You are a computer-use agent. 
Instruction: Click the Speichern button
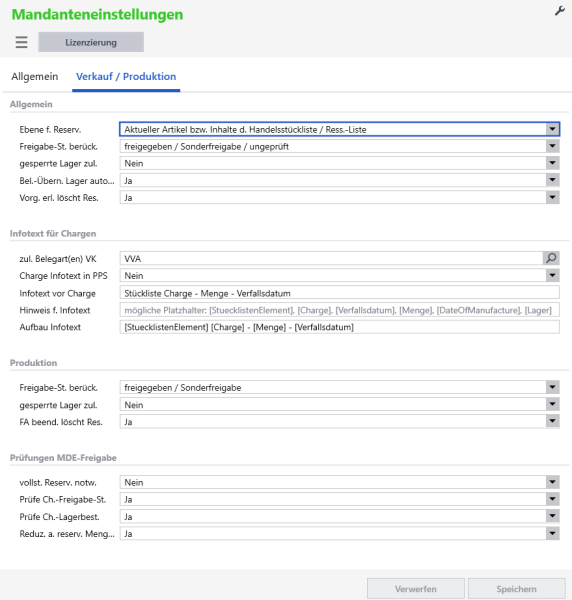coord(517,589)
